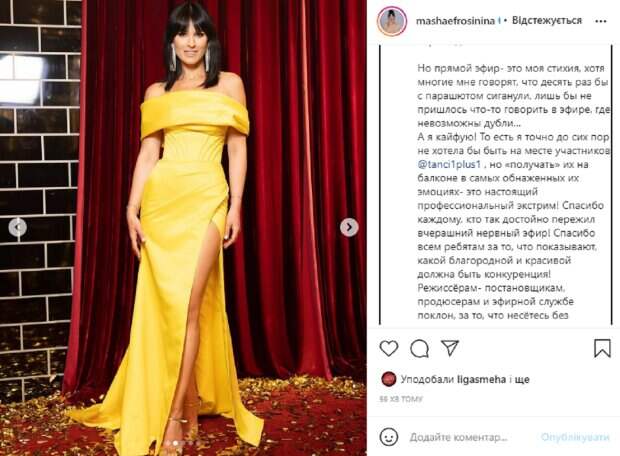Share post using paper plane icon
620x456 pixels.
[x=450, y=348]
